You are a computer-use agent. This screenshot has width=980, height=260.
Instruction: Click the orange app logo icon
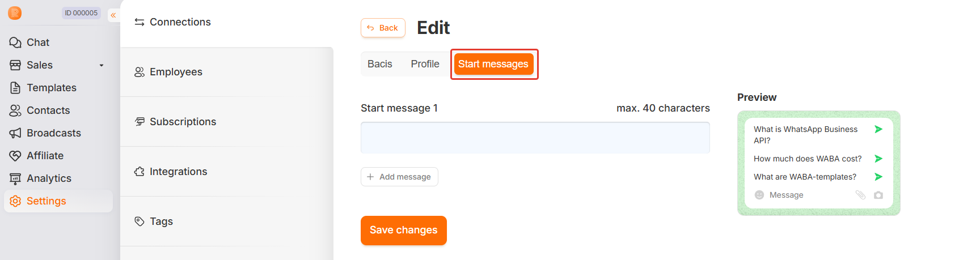pos(15,13)
